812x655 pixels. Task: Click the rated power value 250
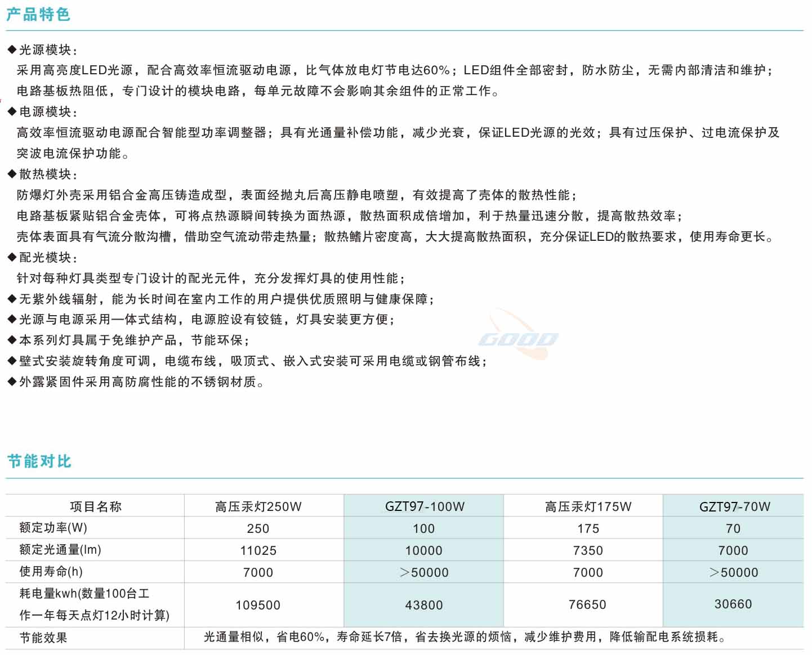(258, 528)
